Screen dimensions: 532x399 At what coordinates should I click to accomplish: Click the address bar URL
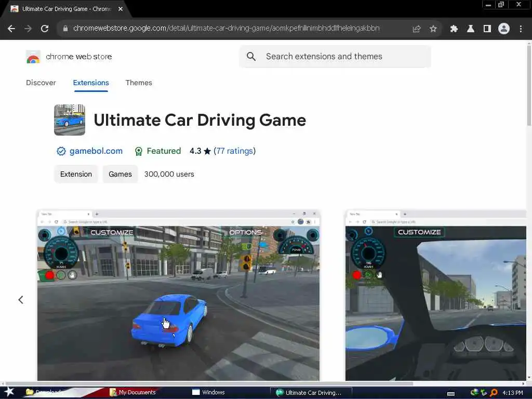pyautogui.click(x=227, y=29)
